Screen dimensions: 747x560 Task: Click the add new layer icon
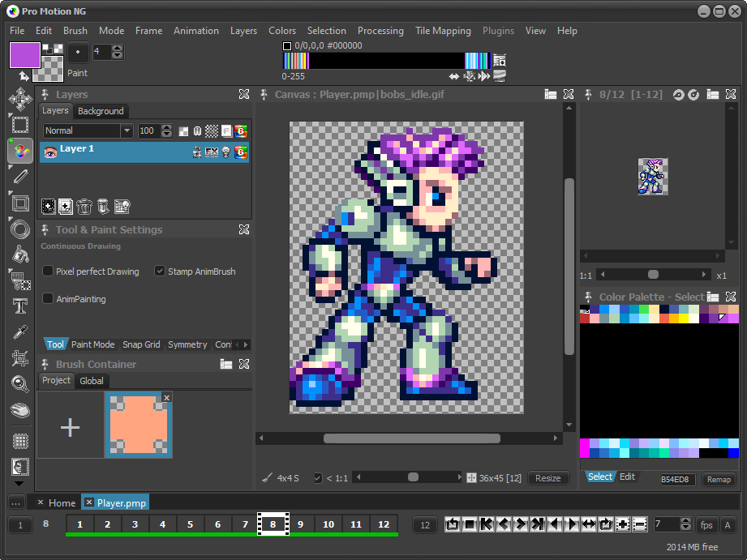pos(66,207)
